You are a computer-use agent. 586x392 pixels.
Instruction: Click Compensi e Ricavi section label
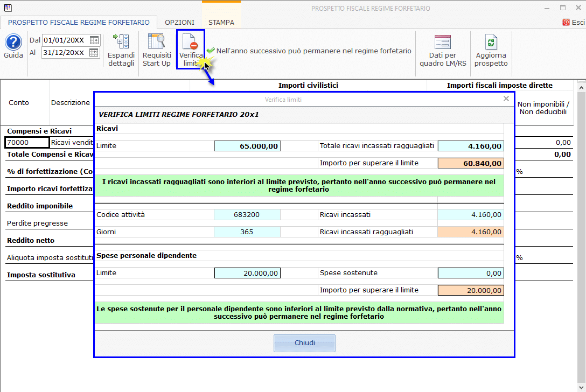pyautogui.click(x=39, y=131)
